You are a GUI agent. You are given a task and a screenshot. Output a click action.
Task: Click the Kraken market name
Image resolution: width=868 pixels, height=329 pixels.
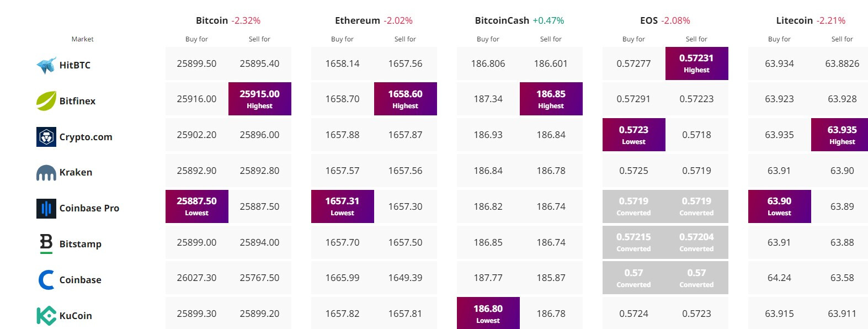[76, 172]
